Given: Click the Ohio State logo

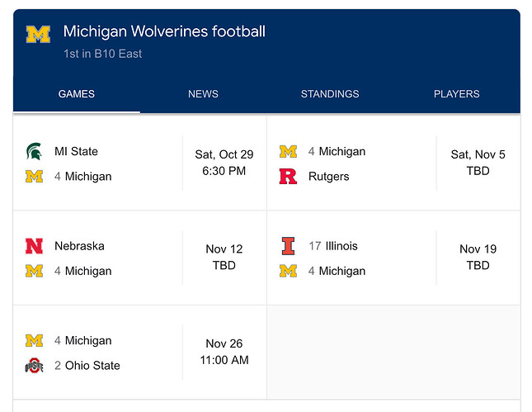Looking at the screenshot, I should (35, 366).
